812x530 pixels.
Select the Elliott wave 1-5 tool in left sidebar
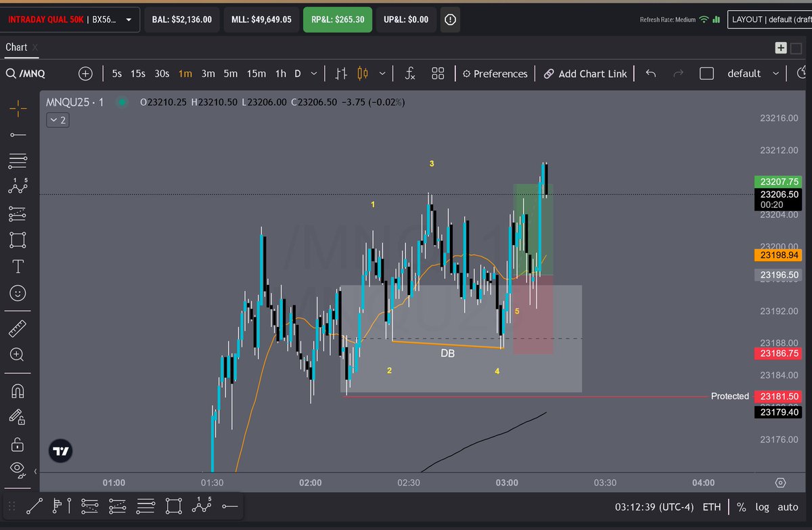pyautogui.click(x=18, y=187)
